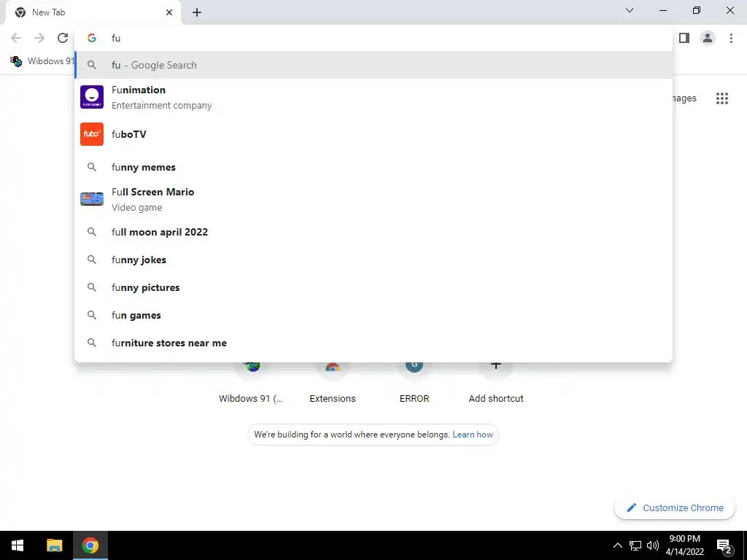Pick 'funny jokes' suggestion
Viewport: 747px width, 560px height.
point(373,260)
